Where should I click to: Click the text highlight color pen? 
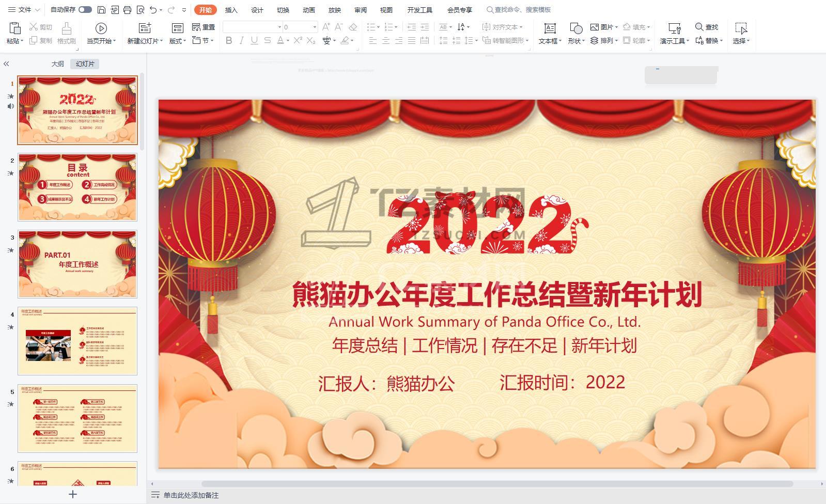coord(345,40)
